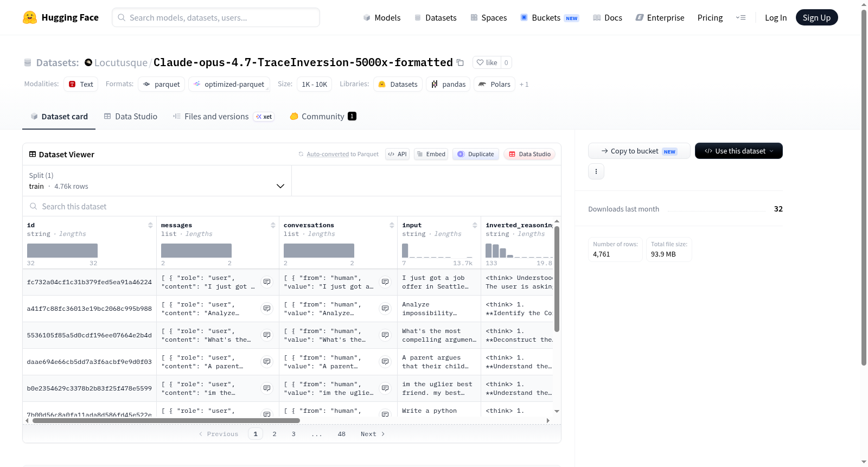Click Copy to bucket button
Image resolution: width=868 pixels, height=467 pixels.
(x=639, y=151)
